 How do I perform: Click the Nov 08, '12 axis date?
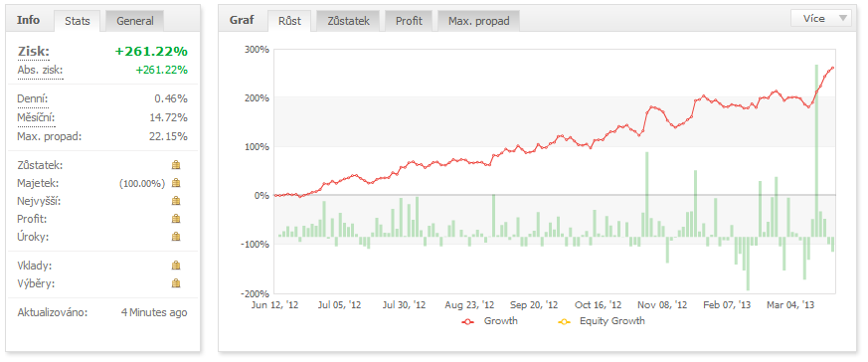tap(662, 305)
